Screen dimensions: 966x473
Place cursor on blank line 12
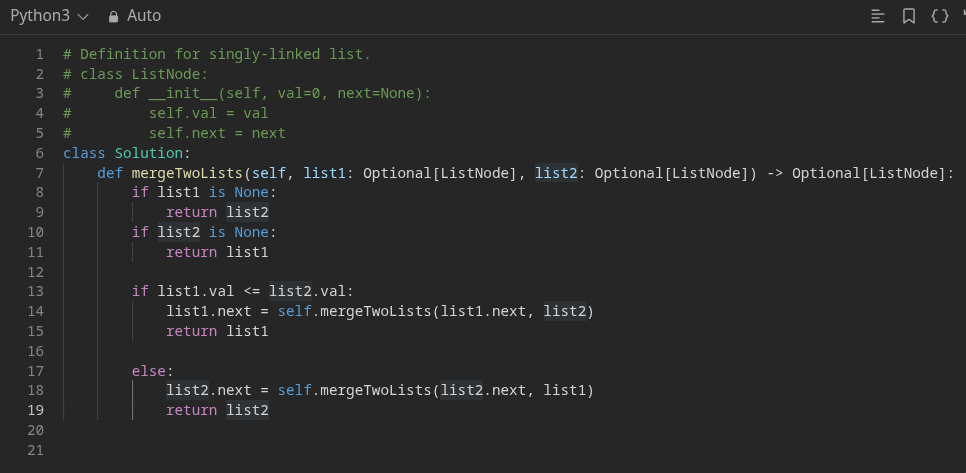pyautogui.click(x=493, y=272)
